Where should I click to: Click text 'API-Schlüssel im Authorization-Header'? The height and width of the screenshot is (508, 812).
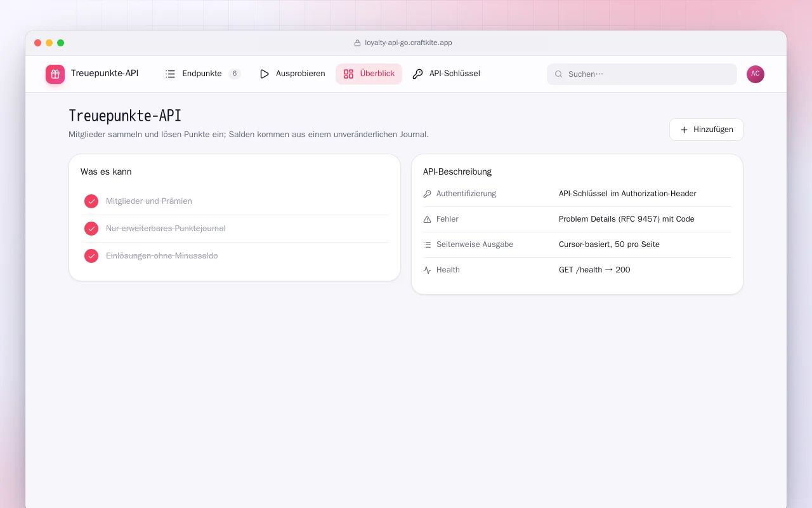pos(627,194)
